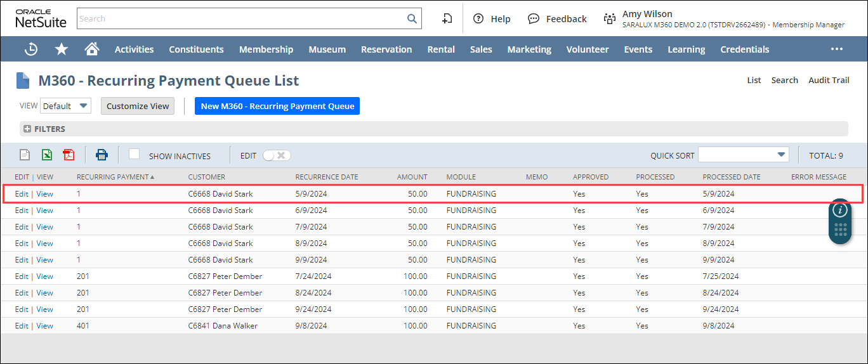Click the Shortcuts star icon
The width and height of the screenshot is (868, 364).
tap(62, 49)
